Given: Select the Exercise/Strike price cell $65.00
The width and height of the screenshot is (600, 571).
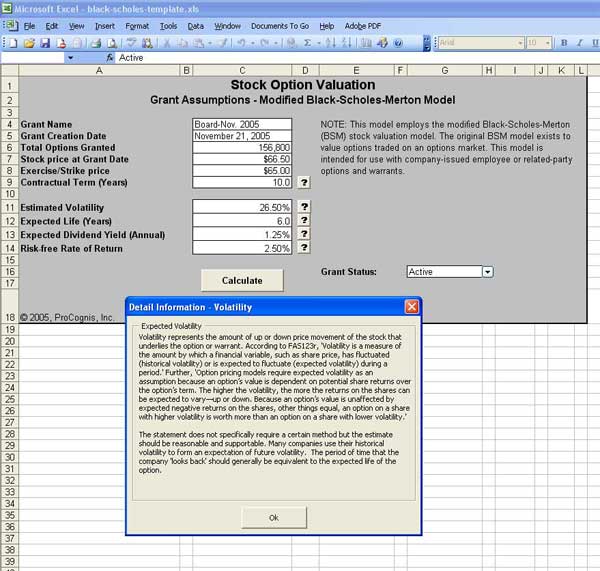Looking at the screenshot, I should (x=242, y=170).
